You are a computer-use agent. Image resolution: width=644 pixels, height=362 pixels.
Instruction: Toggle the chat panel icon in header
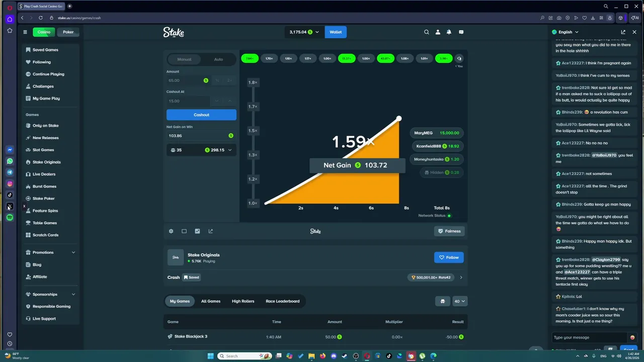click(x=461, y=32)
